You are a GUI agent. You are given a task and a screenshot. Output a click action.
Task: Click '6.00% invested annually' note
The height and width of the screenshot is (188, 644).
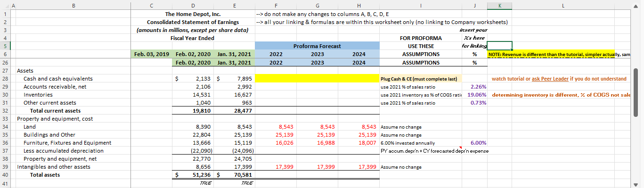click(x=408, y=143)
